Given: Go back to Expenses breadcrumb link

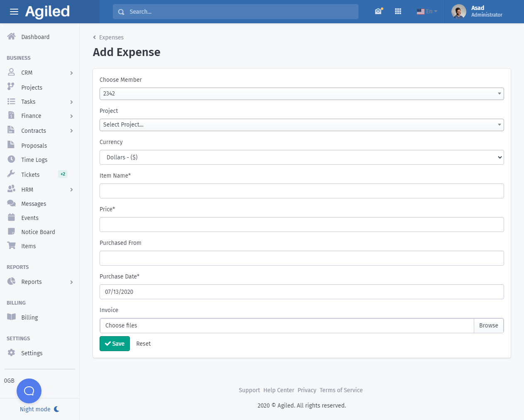Looking at the screenshot, I should point(111,37).
